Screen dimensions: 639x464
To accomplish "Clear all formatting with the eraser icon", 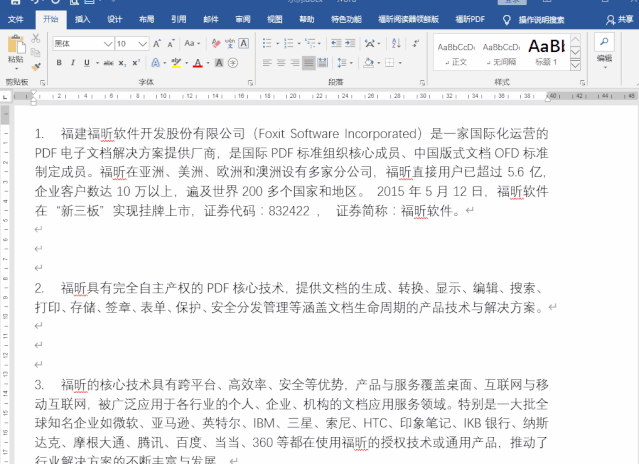I will 216,43.
